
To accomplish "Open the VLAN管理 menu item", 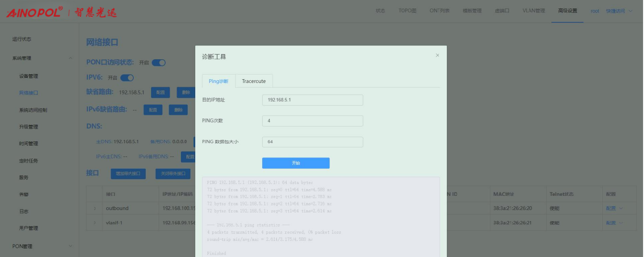I will point(533,11).
